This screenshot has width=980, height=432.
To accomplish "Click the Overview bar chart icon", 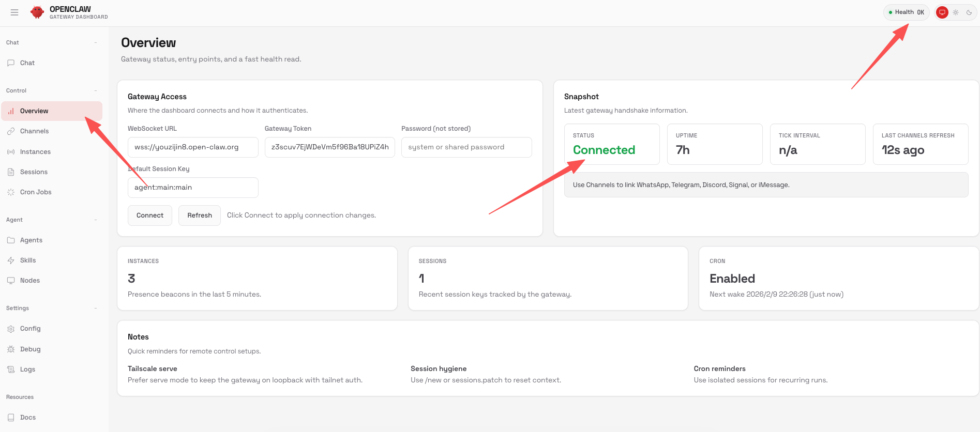I will [11, 111].
